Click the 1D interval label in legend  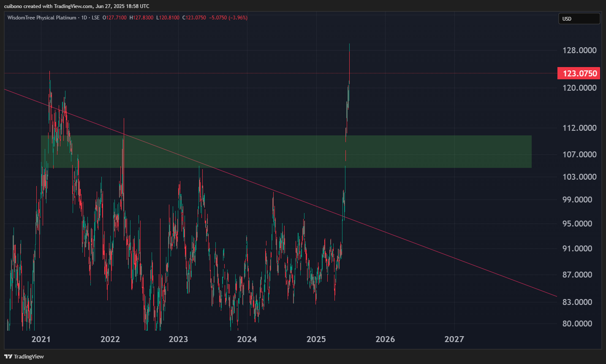pos(84,18)
